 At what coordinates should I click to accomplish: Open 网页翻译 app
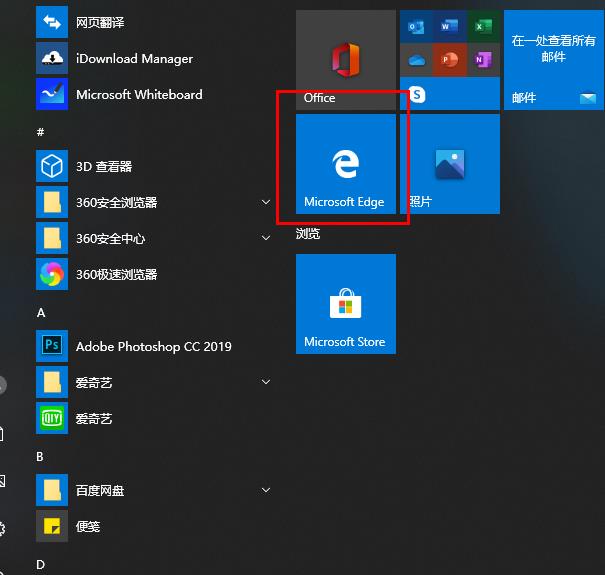pos(100,23)
